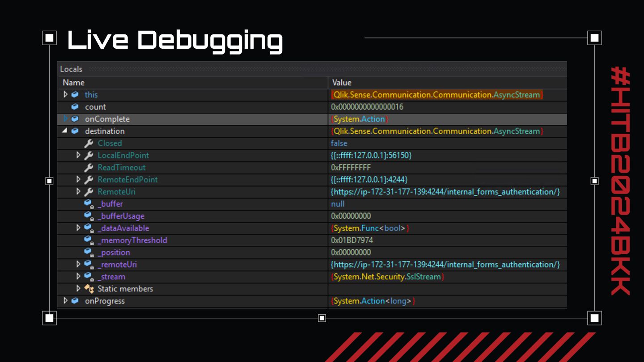Click the locked field icon beside _stream
The height and width of the screenshot is (362, 644).
(x=89, y=276)
